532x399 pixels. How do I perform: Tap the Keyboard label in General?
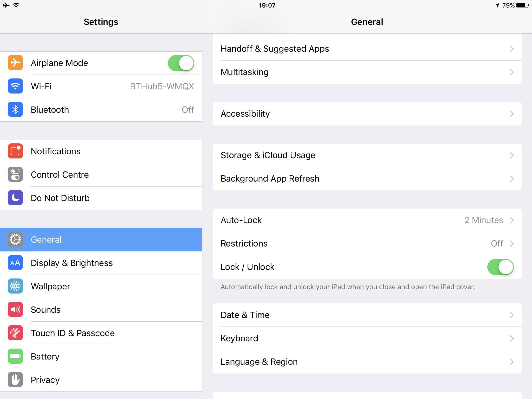239,338
